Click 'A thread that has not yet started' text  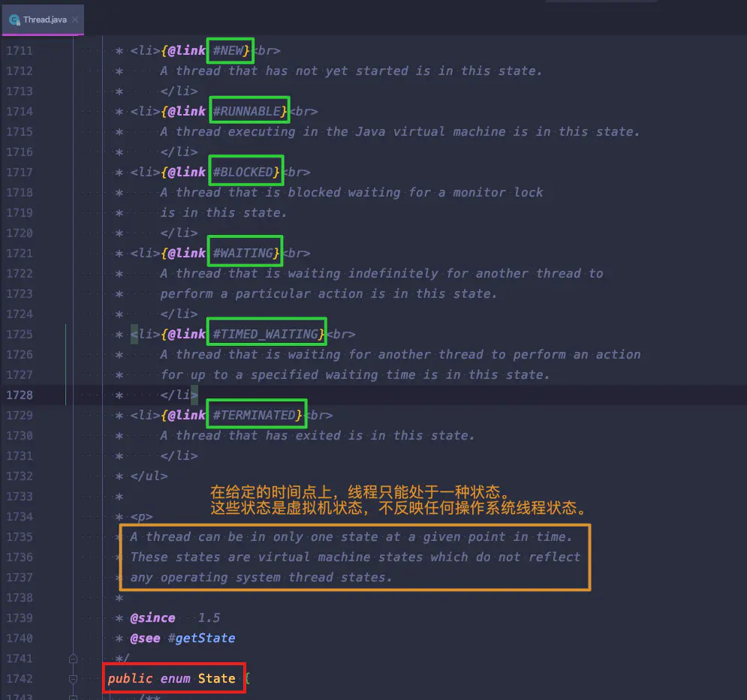tap(285, 71)
